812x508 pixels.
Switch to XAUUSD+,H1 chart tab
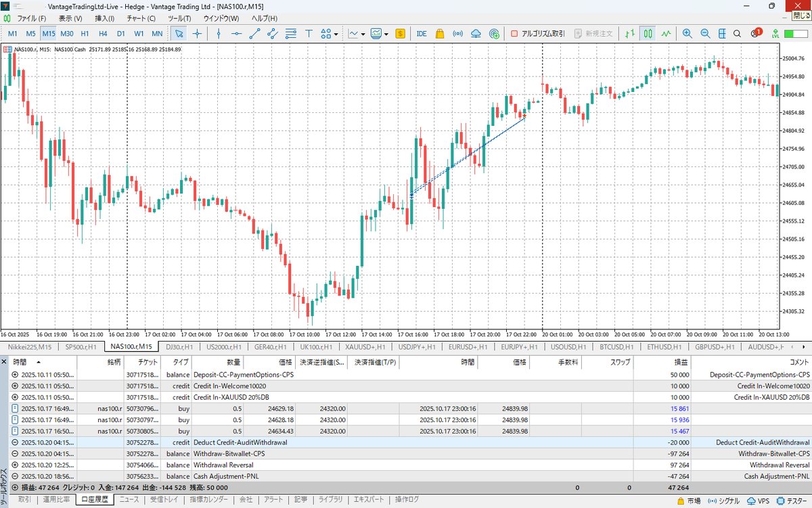pos(366,346)
